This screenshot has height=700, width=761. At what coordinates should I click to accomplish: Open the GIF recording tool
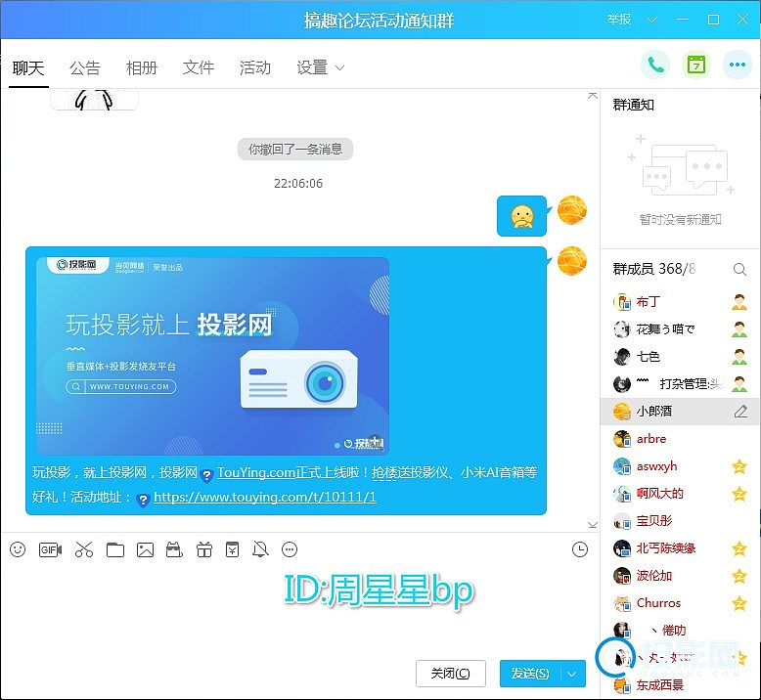coord(50,549)
